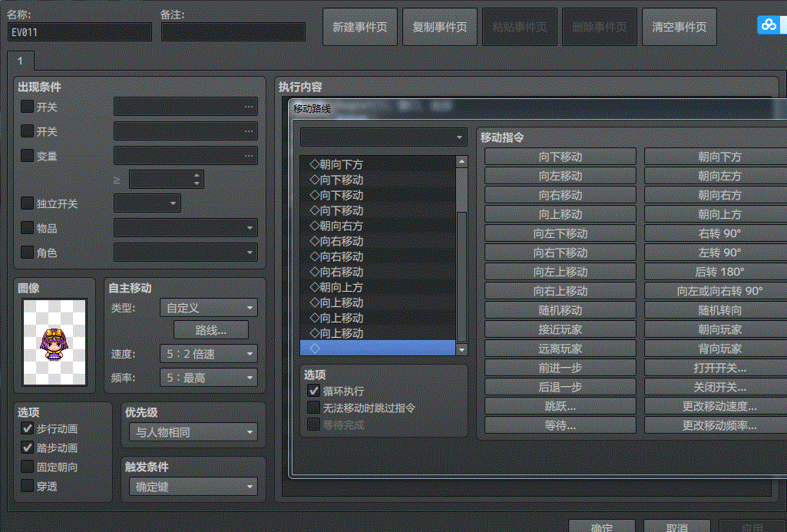
Task: Click the 清空事件页 button
Action: (679, 27)
